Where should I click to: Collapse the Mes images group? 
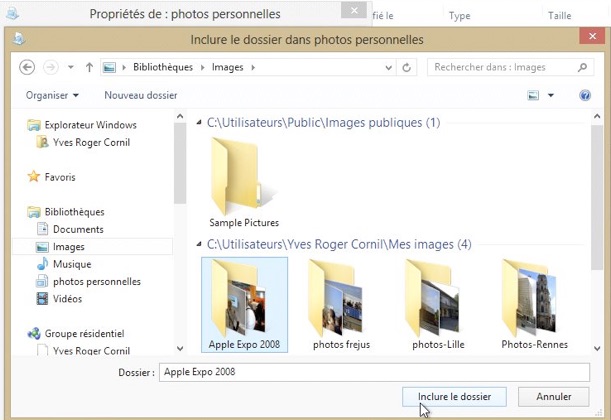point(199,244)
